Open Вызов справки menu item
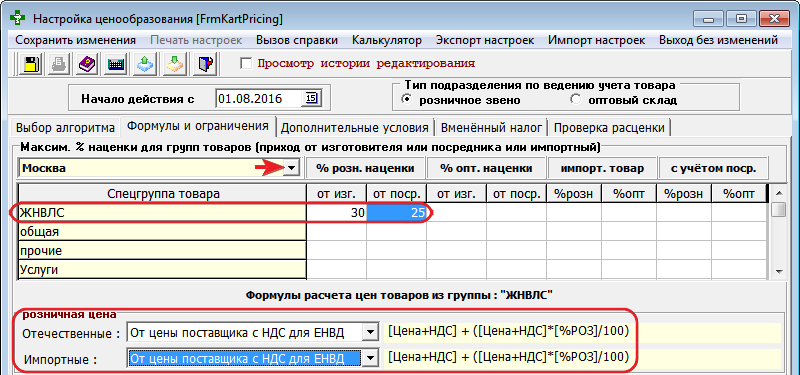 tap(297, 40)
